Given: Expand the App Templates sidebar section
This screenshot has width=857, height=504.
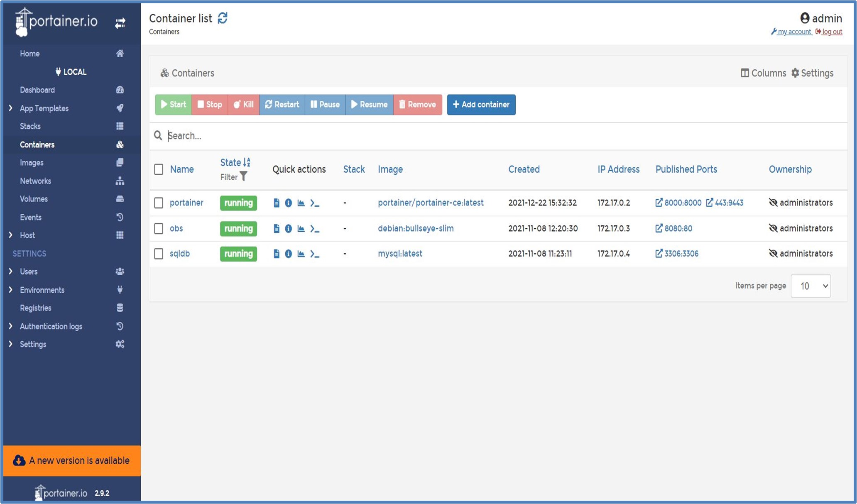Looking at the screenshot, I should point(11,108).
